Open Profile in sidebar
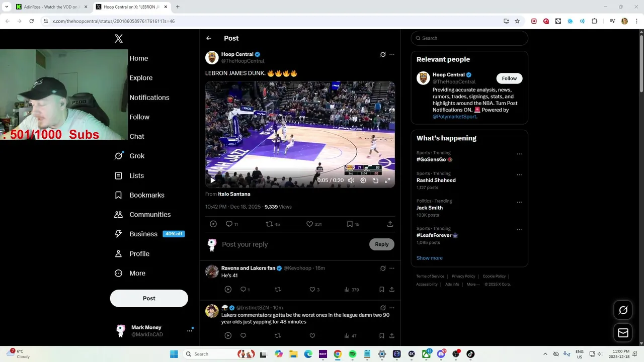The height and width of the screenshot is (362, 644). (132, 253)
